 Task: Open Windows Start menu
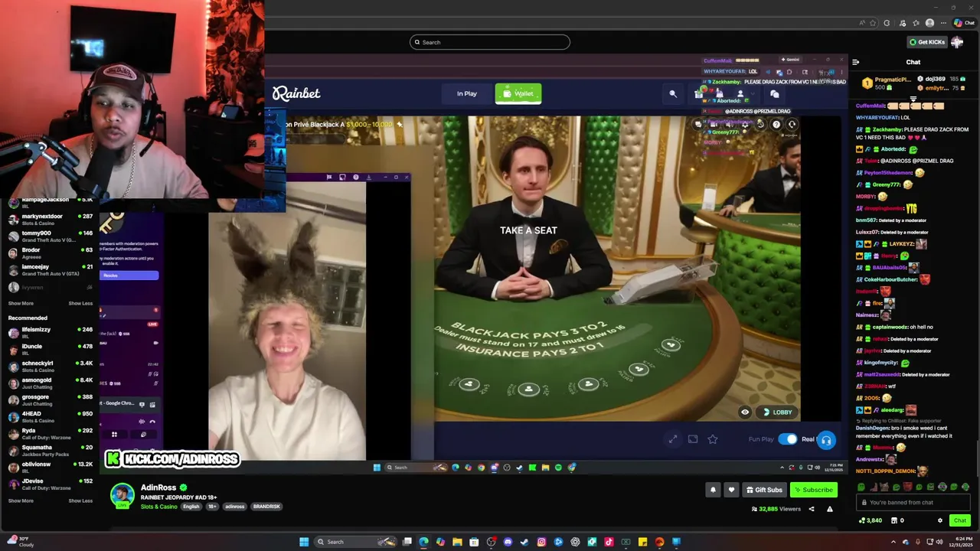coord(304,542)
